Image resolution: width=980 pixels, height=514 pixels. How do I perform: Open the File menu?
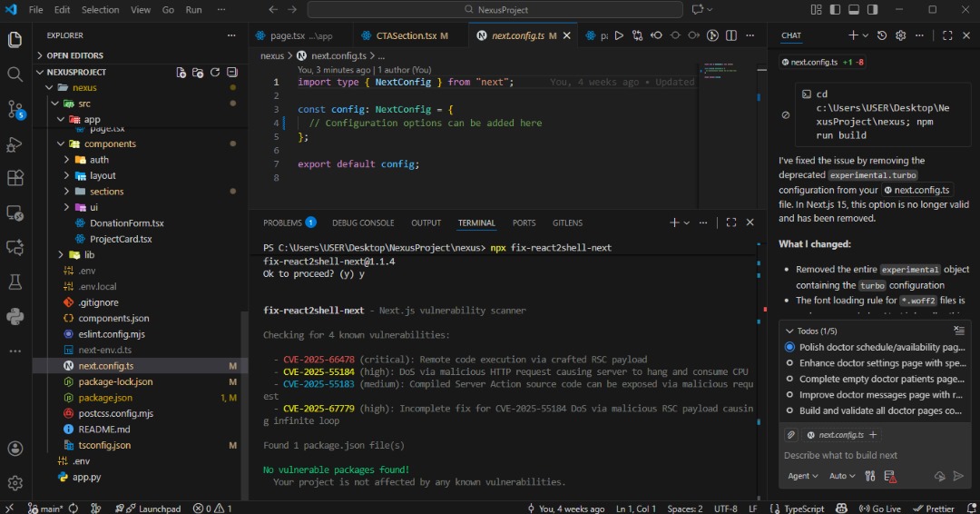pos(35,9)
